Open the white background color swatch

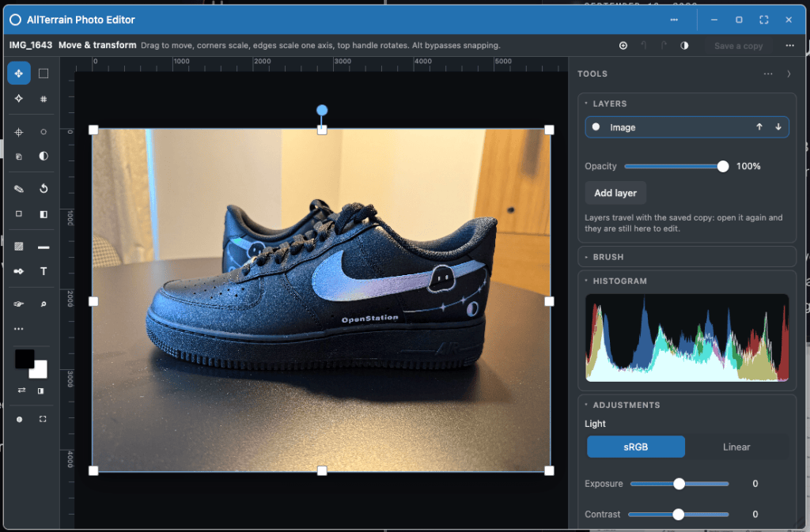[x=40, y=371]
